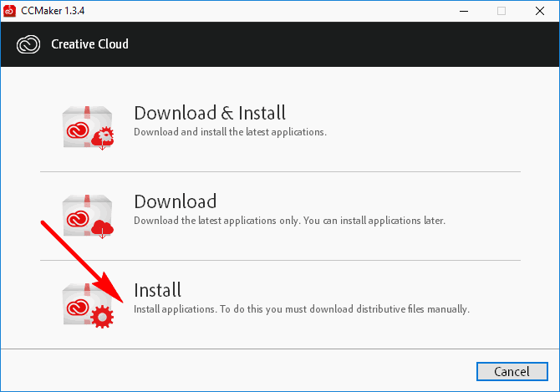Click the Creative Cloud logo in header

28,44
